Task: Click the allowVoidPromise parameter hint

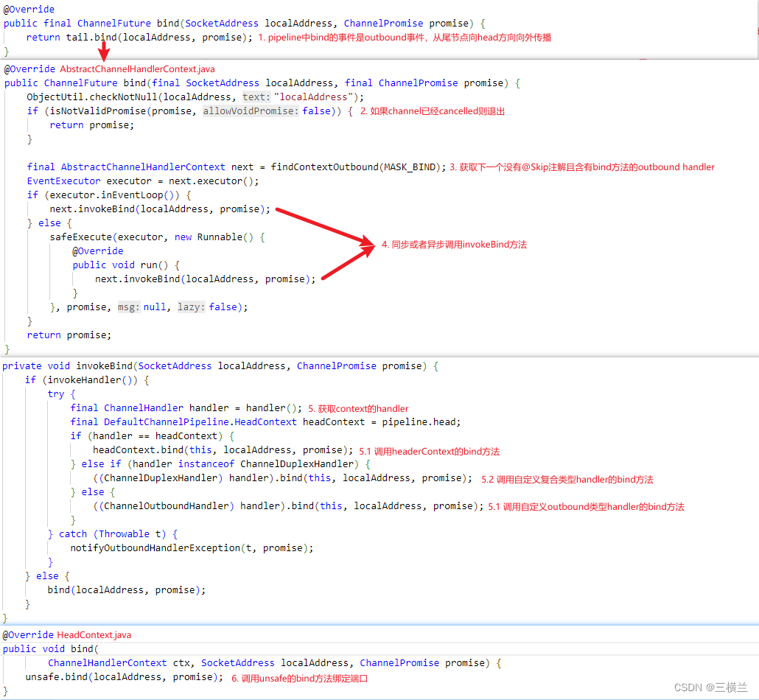Action: point(251,111)
